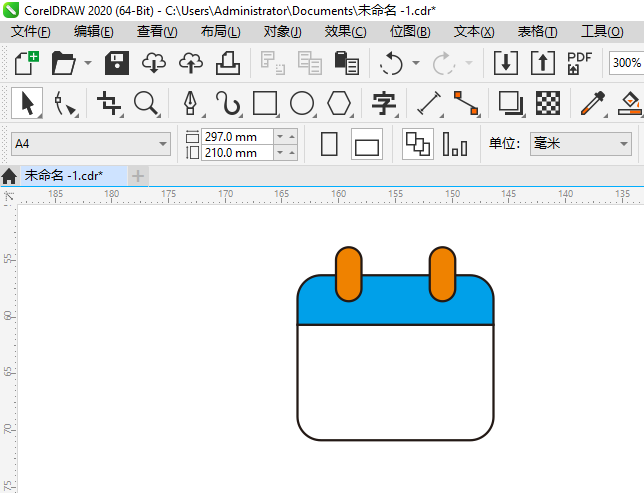The image size is (644, 493).
Task: Choose the Rectangle tool
Action: (265, 103)
